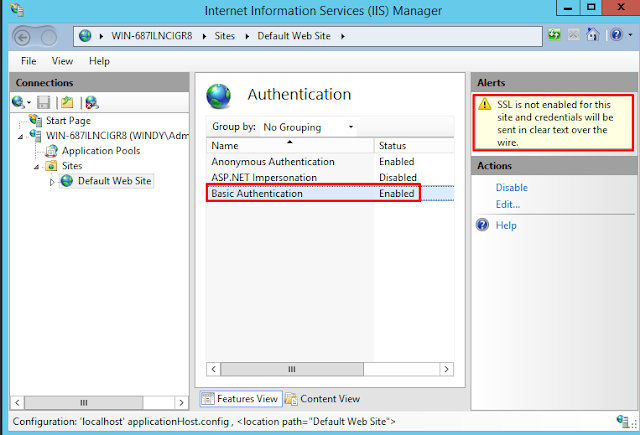
Task: Expand the Default Web Site node
Action: [52, 182]
